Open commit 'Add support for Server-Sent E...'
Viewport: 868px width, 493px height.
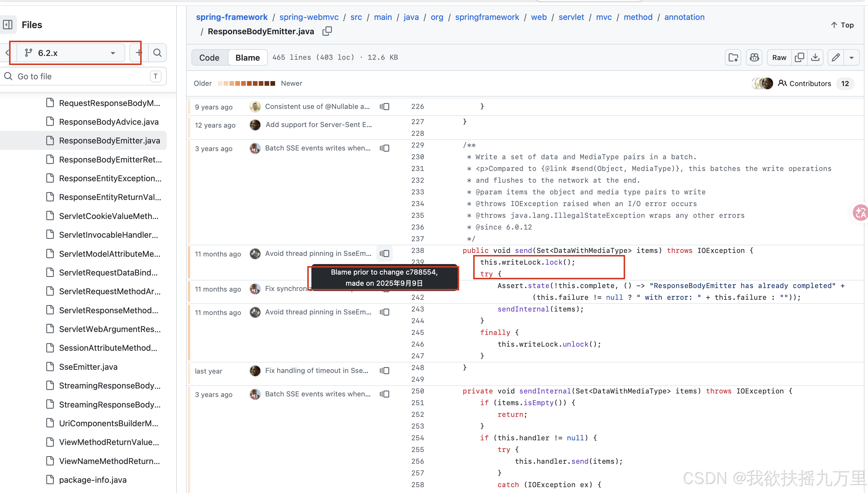pos(319,125)
